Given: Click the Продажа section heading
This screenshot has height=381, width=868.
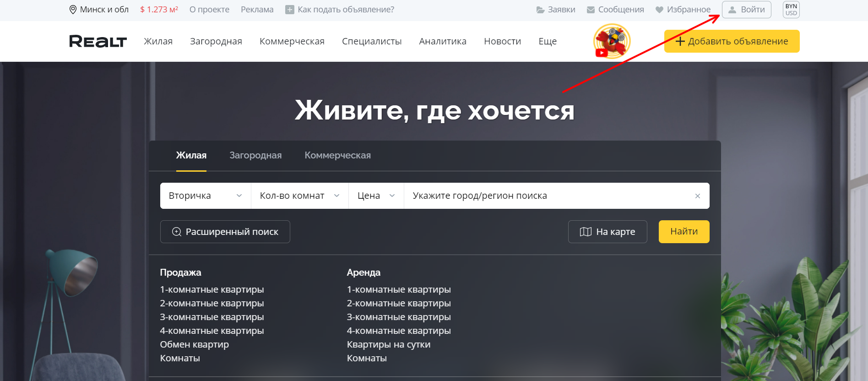Looking at the screenshot, I should tap(180, 272).
